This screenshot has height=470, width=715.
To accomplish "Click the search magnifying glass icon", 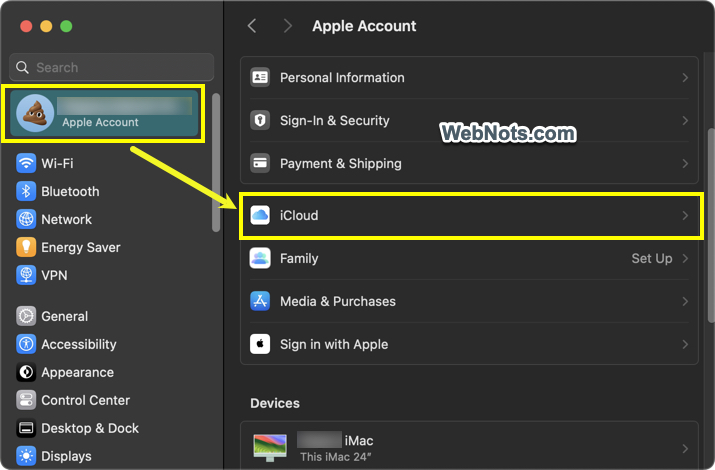I will pyautogui.click(x=22, y=67).
